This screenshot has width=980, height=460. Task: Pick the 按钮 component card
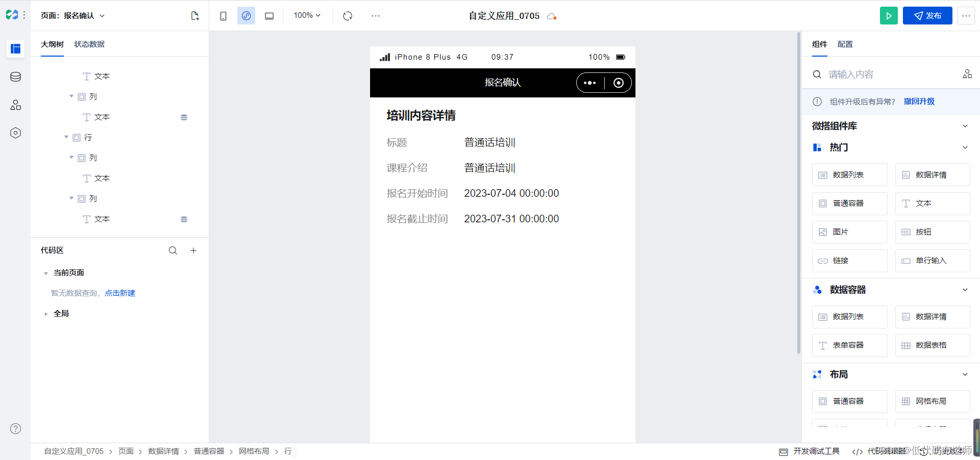(x=933, y=232)
